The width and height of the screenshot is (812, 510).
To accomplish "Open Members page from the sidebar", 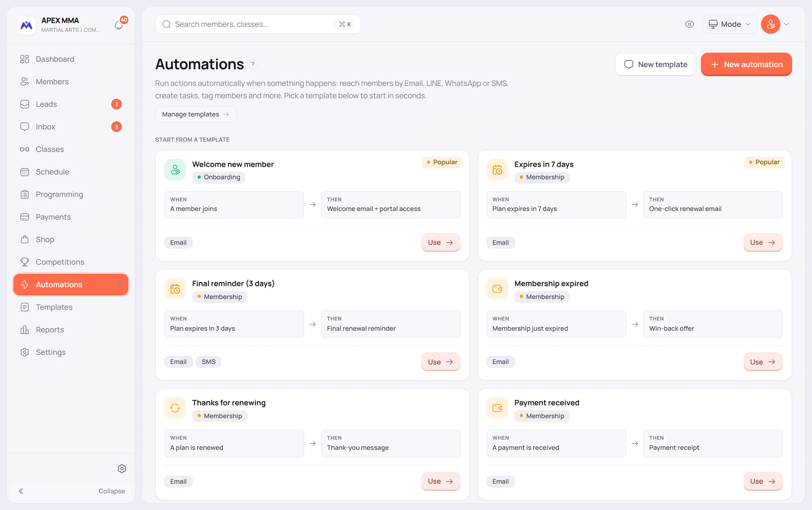I will (x=71, y=82).
